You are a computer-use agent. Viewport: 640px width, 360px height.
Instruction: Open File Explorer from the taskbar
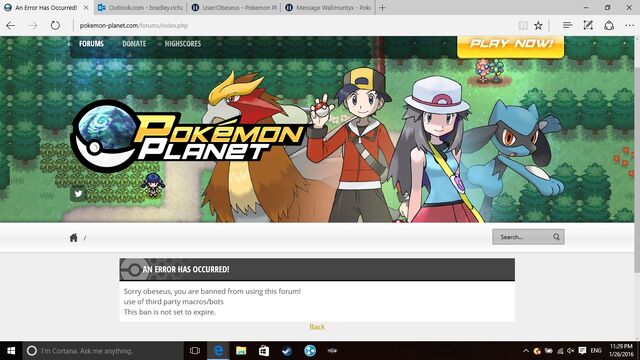click(241, 351)
